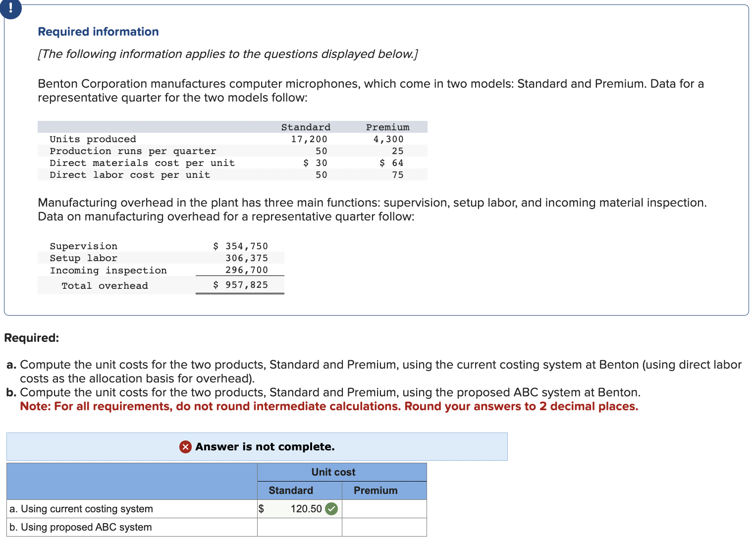Click the exclamation alert icon

tap(10, 8)
